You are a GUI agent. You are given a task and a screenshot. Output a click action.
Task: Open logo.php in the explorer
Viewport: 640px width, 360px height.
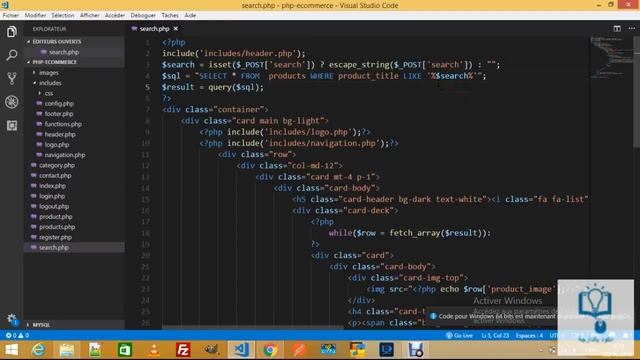[x=57, y=144]
